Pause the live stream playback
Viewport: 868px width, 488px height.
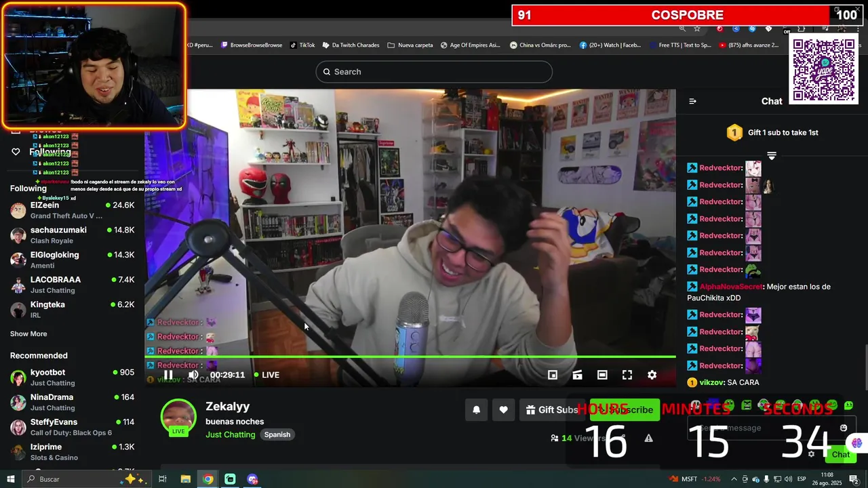(168, 375)
